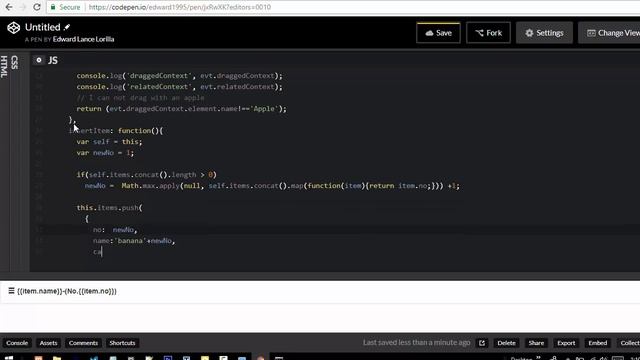The height and width of the screenshot is (360, 640).
Task: Open the Console panel
Action: tap(17, 343)
